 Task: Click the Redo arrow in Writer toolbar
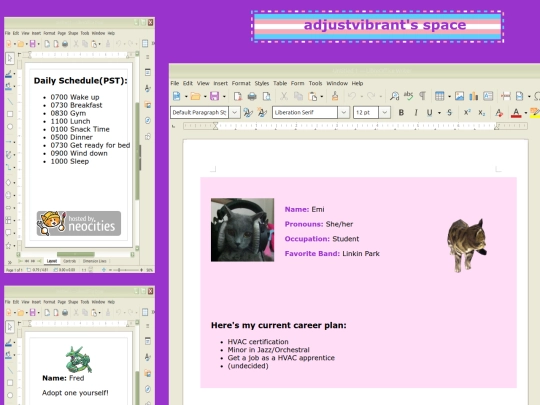coord(371,96)
